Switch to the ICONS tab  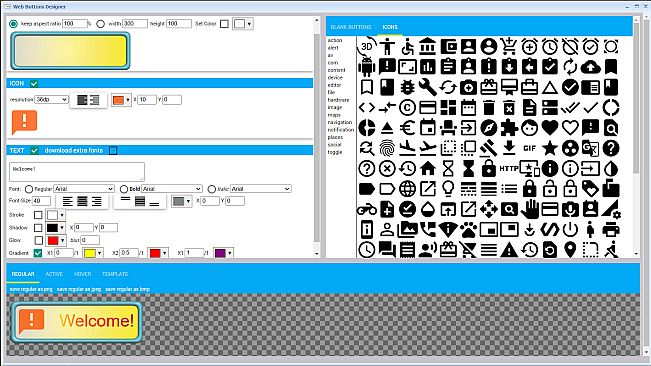tap(390, 27)
